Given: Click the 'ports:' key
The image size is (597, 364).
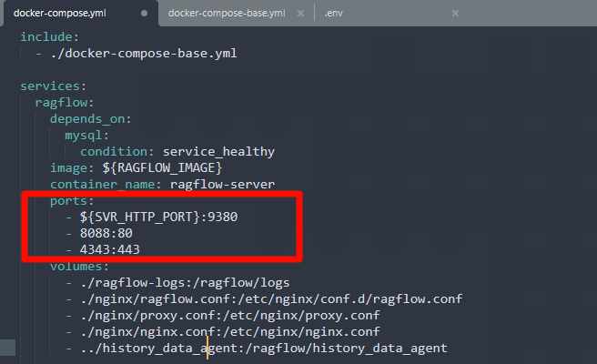Looking at the screenshot, I should pyautogui.click(x=72, y=201).
